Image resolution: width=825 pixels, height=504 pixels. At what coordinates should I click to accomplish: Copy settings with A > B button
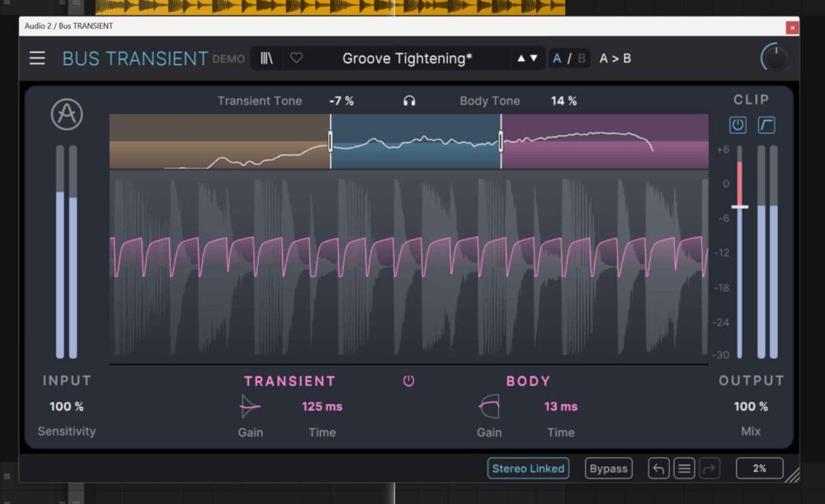pos(615,59)
